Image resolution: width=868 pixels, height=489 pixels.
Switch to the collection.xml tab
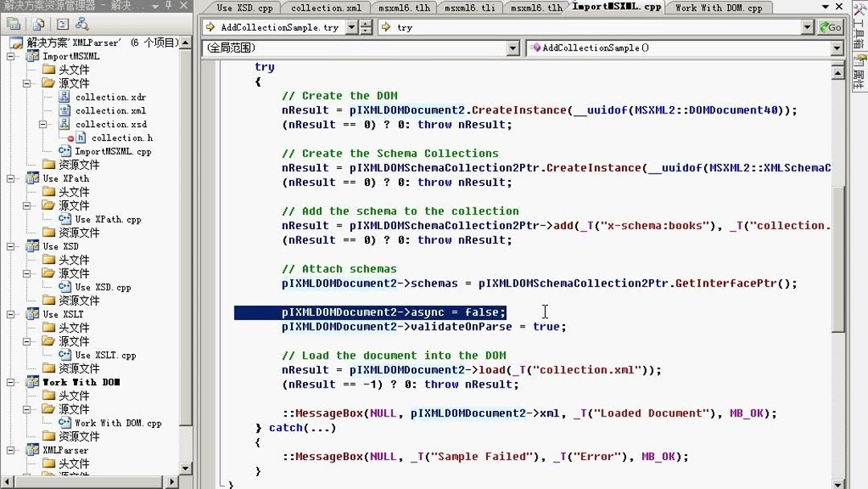point(325,7)
